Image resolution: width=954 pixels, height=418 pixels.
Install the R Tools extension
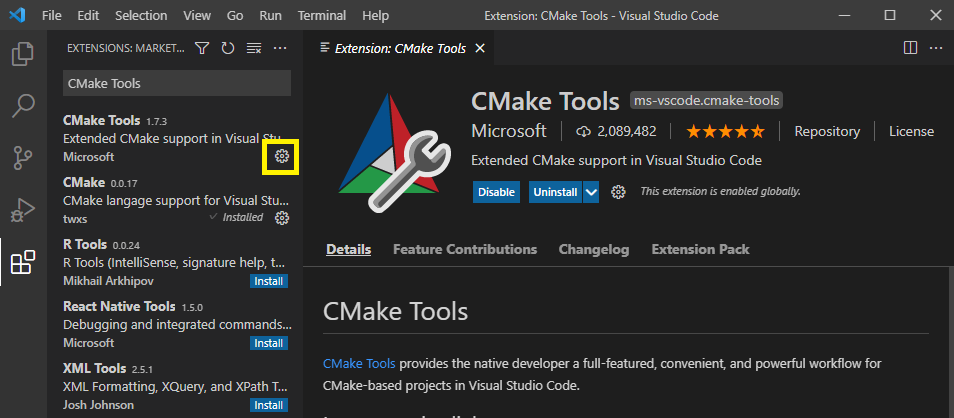pyautogui.click(x=269, y=282)
